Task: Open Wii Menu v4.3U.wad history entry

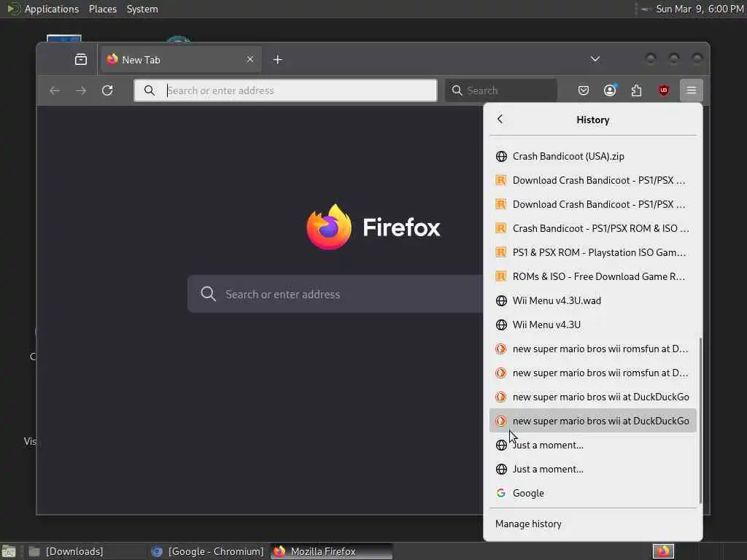Action: tap(592, 301)
